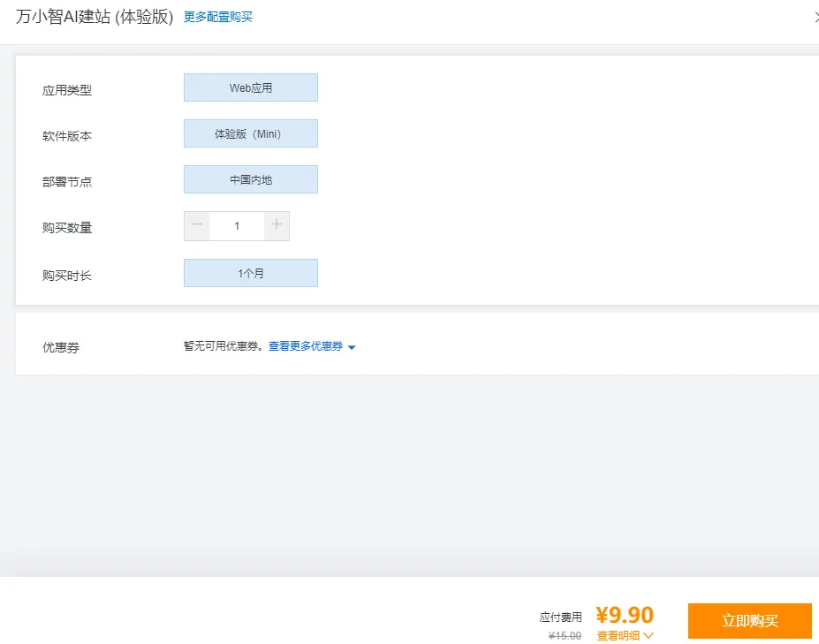Click the struck-through ¥15.00 original price

(565, 636)
